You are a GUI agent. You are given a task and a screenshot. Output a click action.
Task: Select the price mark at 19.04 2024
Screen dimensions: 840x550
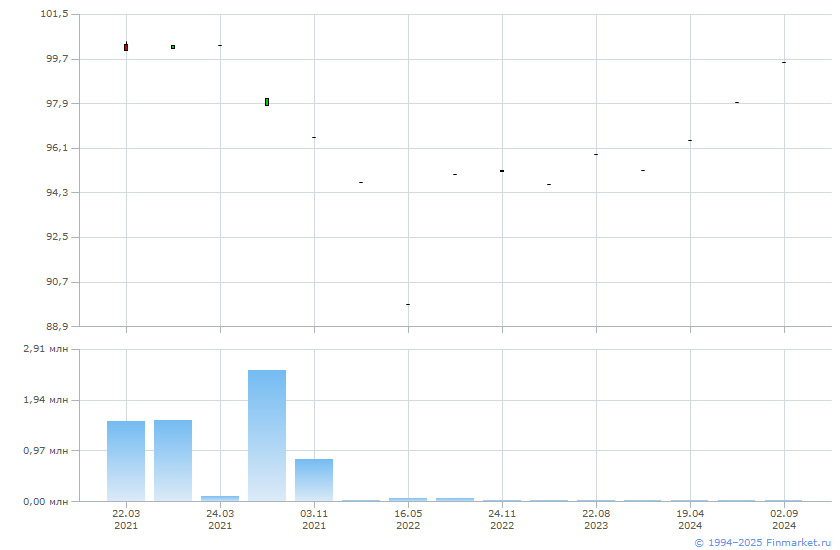pos(690,140)
